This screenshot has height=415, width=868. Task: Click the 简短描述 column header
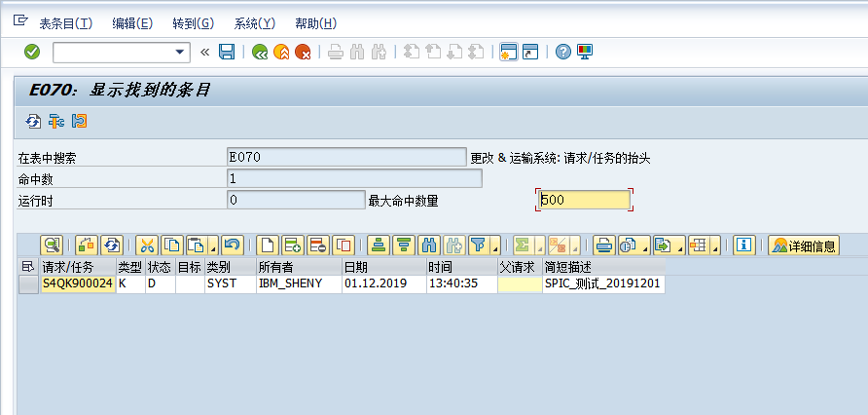point(604,267)
